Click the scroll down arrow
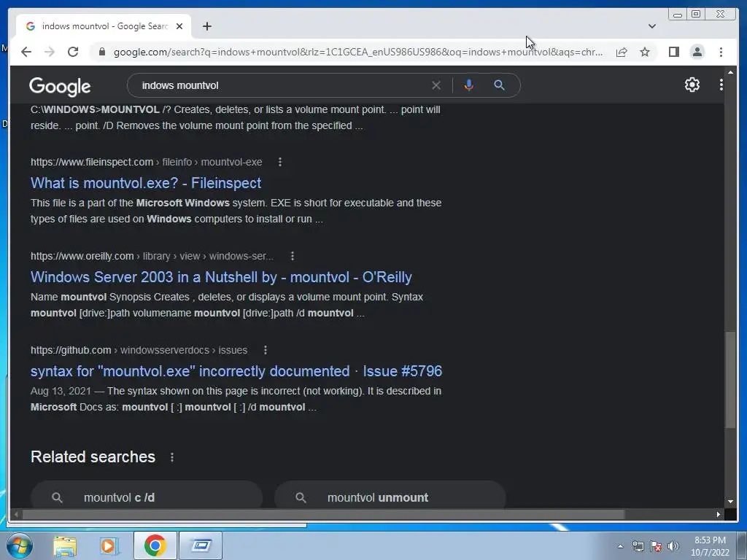This screenshot has height=560, width=747. pos(730,502)
